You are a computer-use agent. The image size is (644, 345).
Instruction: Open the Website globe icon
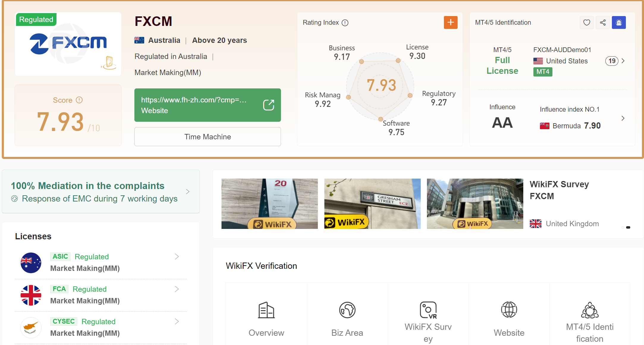click(x=509, y=310)
